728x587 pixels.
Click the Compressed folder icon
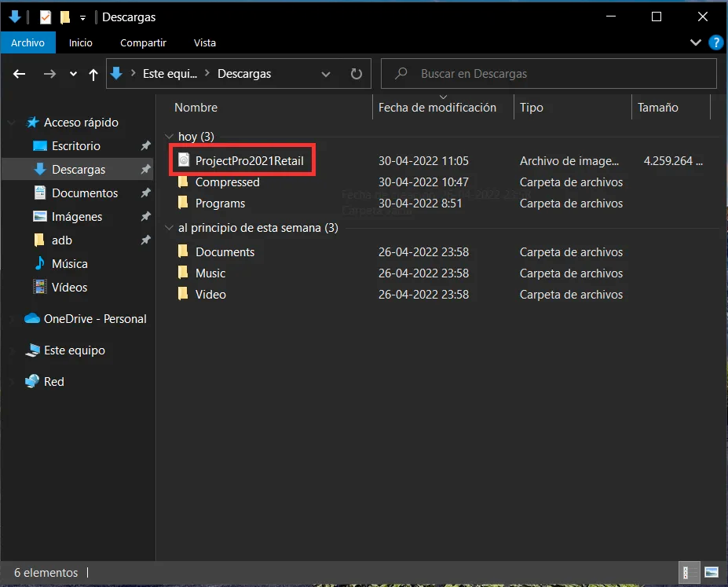tap(183, 182)
